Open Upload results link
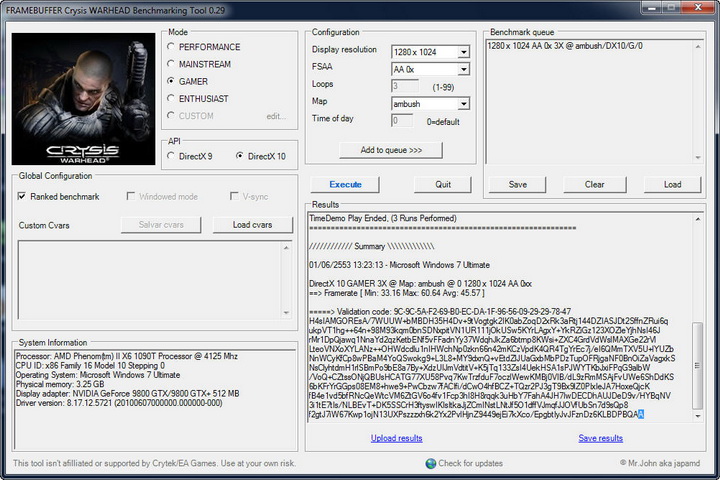Viewport: 720px width, 480px height. (396, 438)
